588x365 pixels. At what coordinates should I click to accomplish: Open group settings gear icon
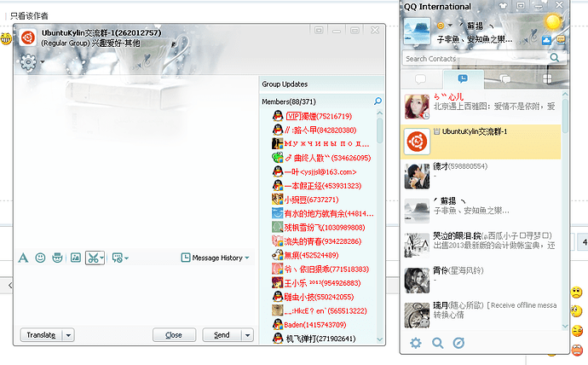tap(28, 62)
